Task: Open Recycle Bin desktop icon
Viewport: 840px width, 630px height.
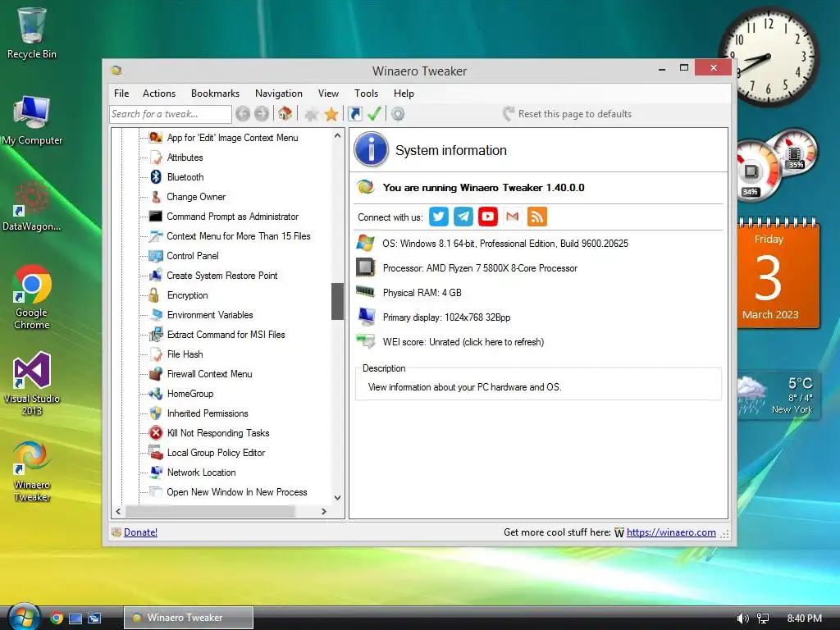Action: tap(32, 33)
